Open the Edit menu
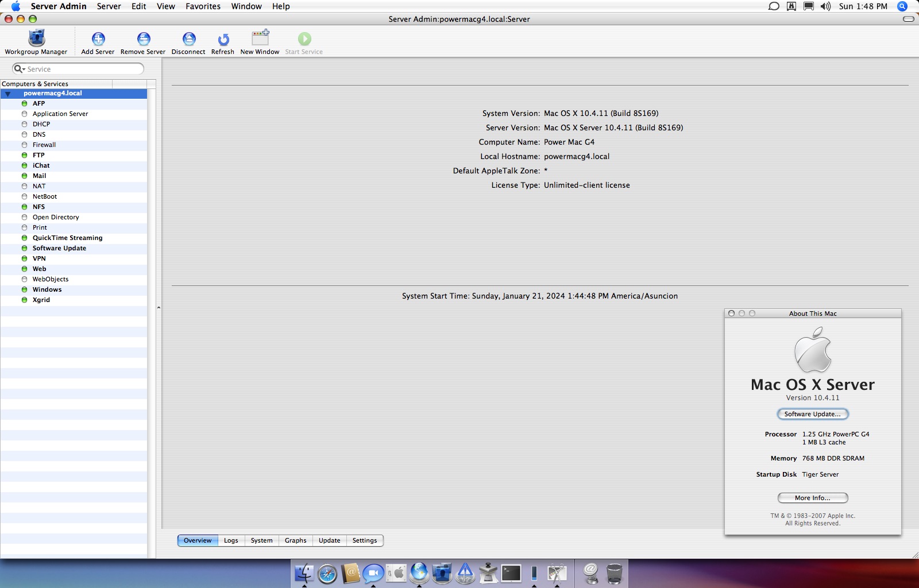Viewport: 919px width, 588px height. (138, 6)
